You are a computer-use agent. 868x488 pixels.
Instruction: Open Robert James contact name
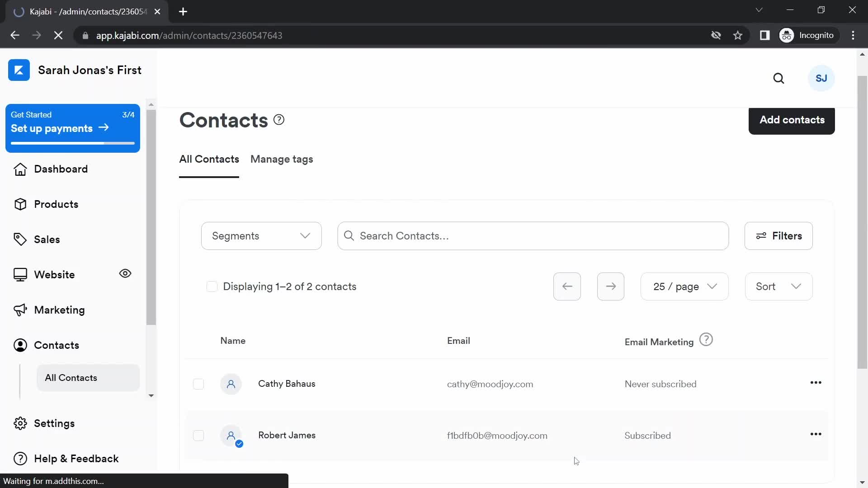click(x=287, y=436)
